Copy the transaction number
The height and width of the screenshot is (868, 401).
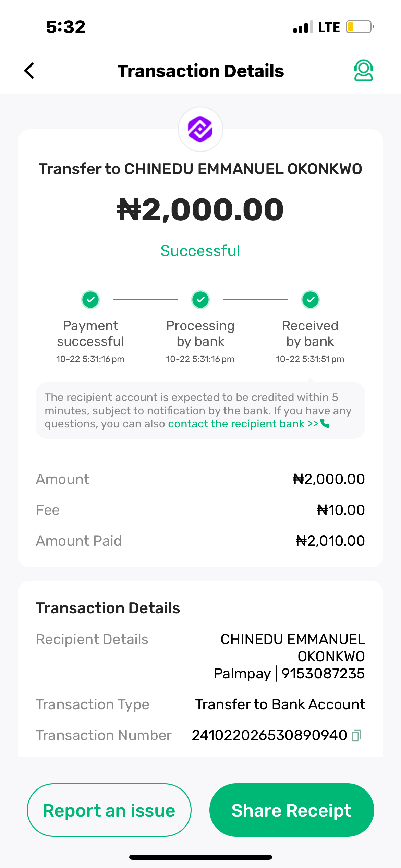(x=356, y=735)
